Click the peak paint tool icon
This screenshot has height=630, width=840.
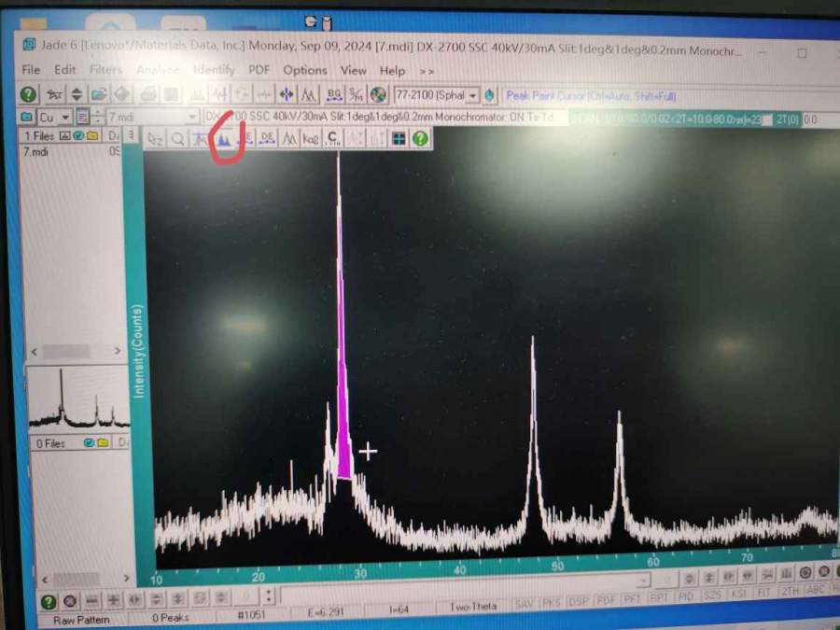click(224, 138)
